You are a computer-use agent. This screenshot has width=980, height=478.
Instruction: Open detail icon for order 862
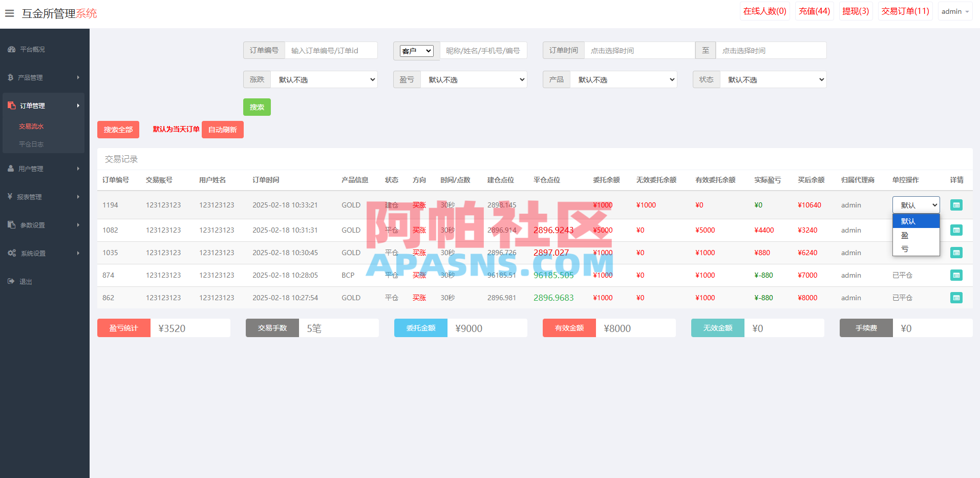tap(956, 298)
